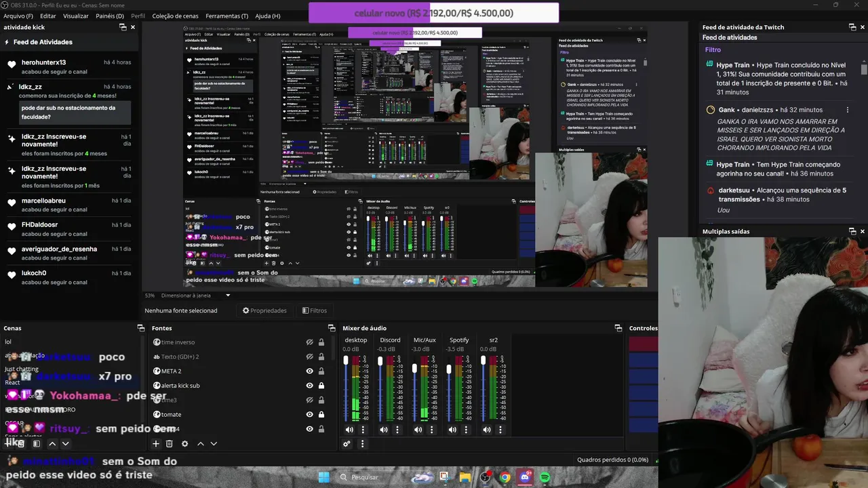Toggle lock on Texto (GDI+) 2 source

click(321, 357)
